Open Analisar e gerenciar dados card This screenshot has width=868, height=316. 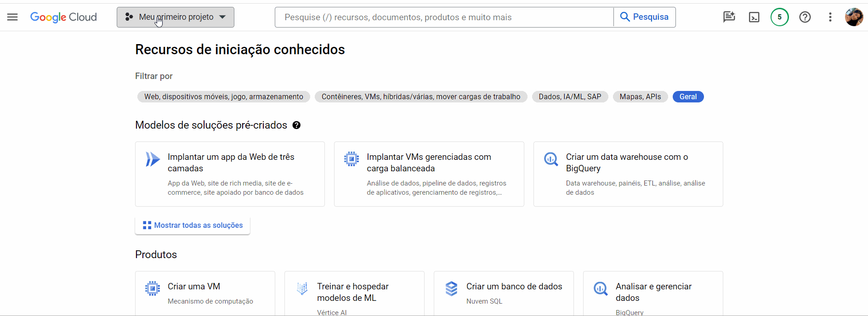tap(653, 293)
